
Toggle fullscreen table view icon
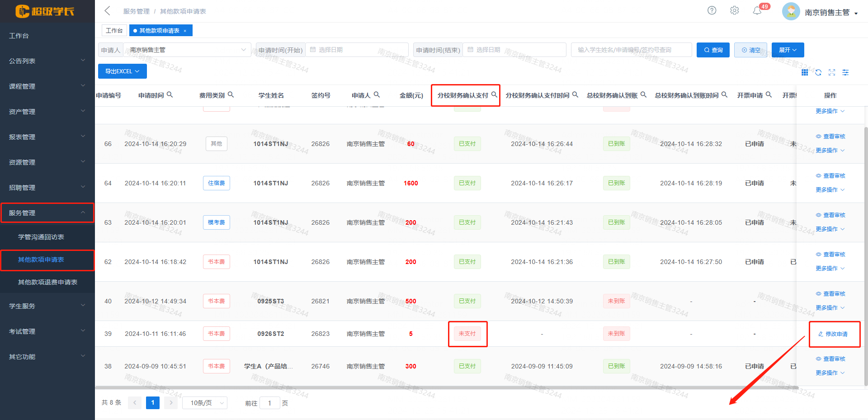tap(832, 72)
